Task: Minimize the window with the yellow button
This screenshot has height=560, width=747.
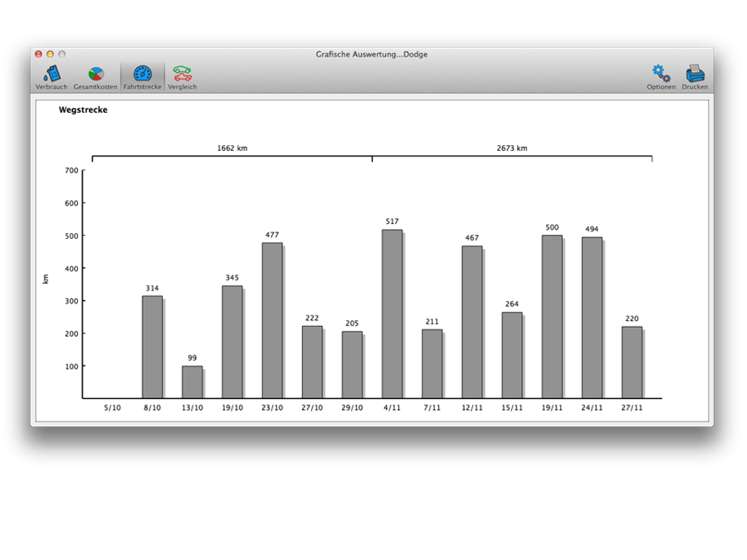Action: click(50, 54)
